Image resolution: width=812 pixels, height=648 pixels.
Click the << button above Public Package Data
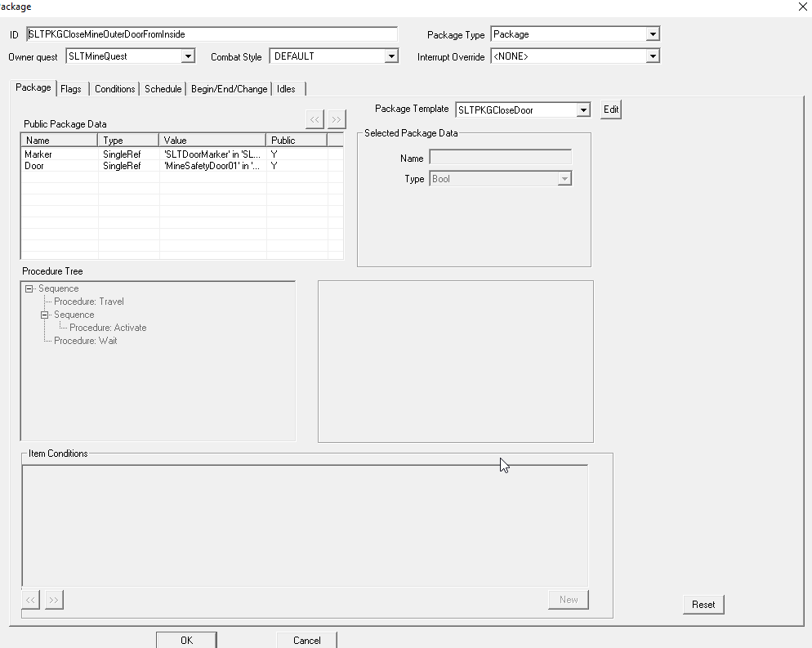point(315,119)
